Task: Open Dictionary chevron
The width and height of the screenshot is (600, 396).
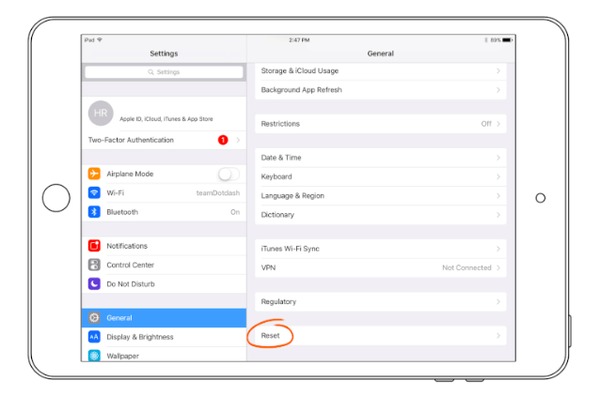Action: pyautogui.click(x=498, y=215)
